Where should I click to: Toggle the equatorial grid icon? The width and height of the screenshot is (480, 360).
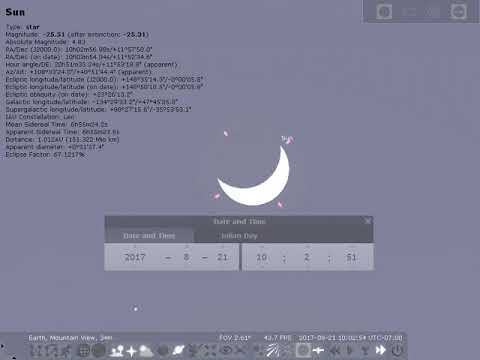click(x=83, y=350)
